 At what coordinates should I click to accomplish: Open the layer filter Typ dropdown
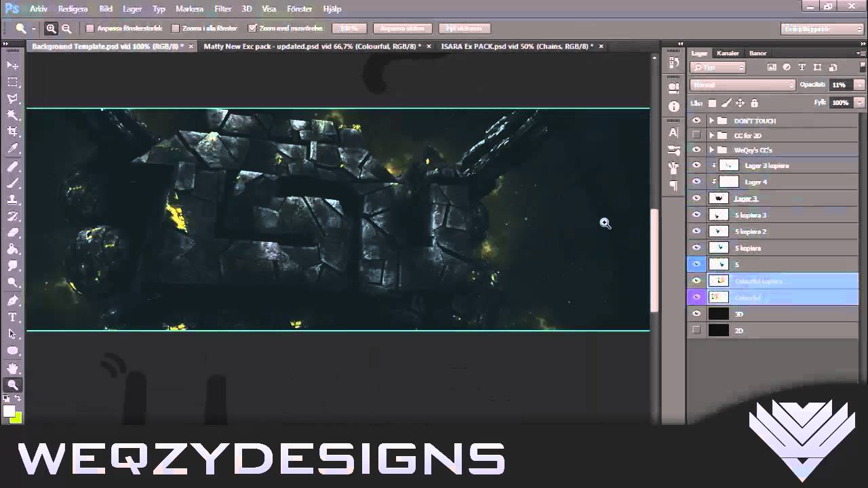click(718, 67)
